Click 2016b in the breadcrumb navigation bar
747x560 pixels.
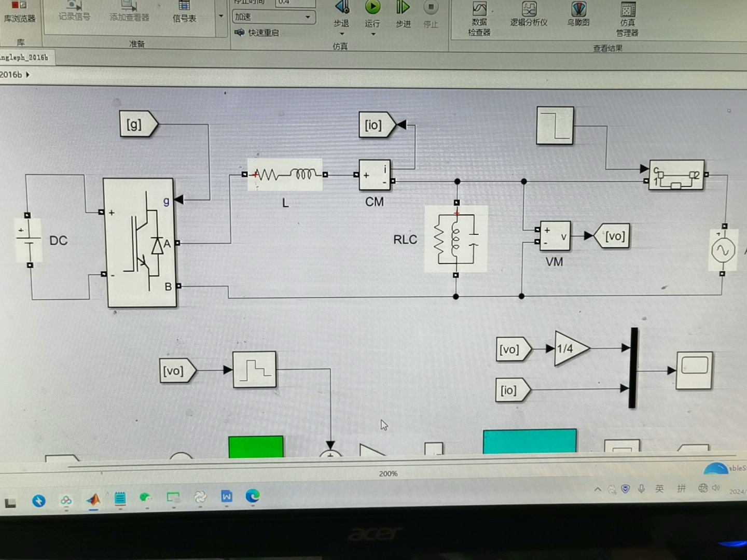coord(10,75)
